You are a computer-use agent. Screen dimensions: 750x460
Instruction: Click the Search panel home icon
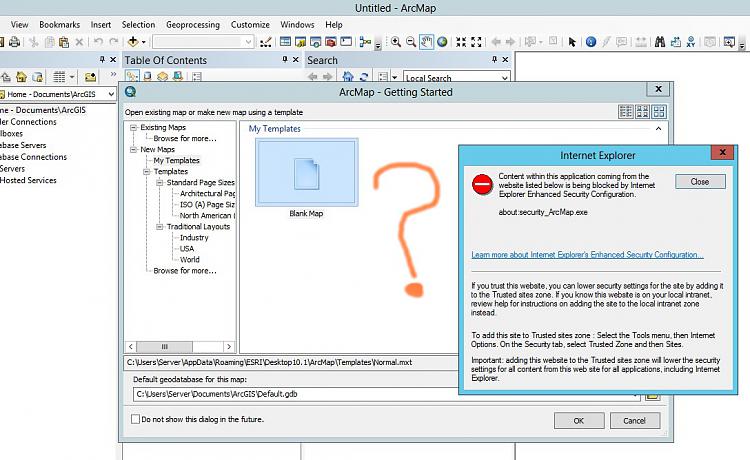click(x=348, y=77)
